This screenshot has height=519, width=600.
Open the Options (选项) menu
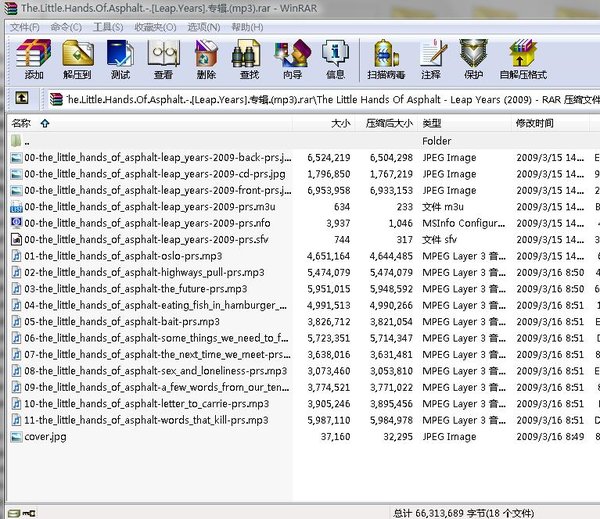click(204, 27)
